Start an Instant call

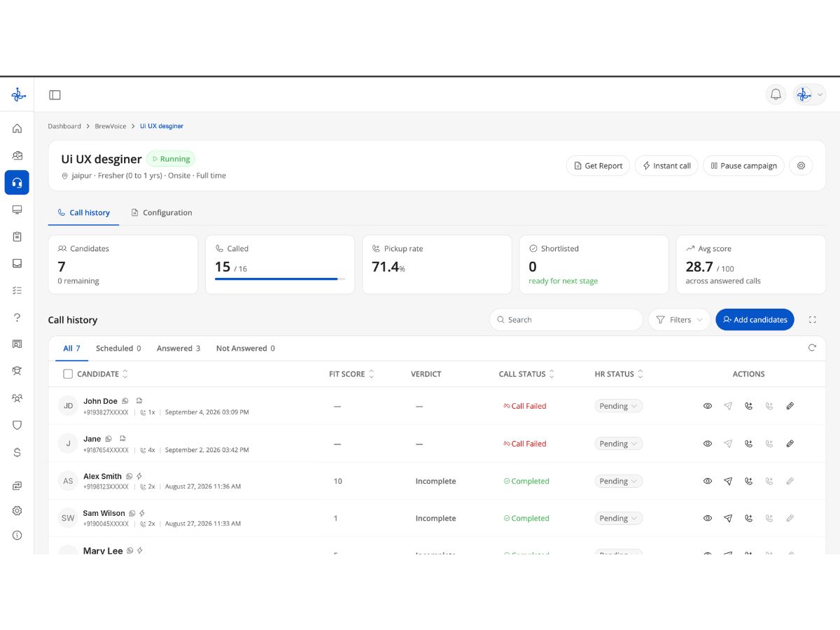[x=666, y=166]
